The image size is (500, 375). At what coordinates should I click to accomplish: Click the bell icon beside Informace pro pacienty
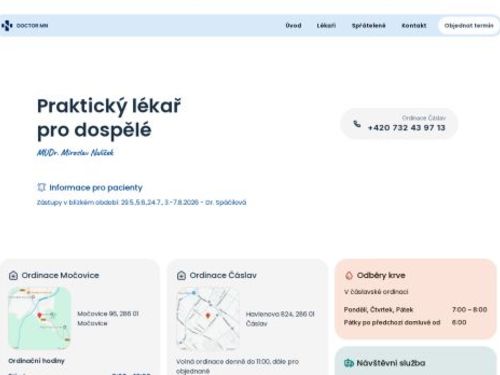(41, 187)
